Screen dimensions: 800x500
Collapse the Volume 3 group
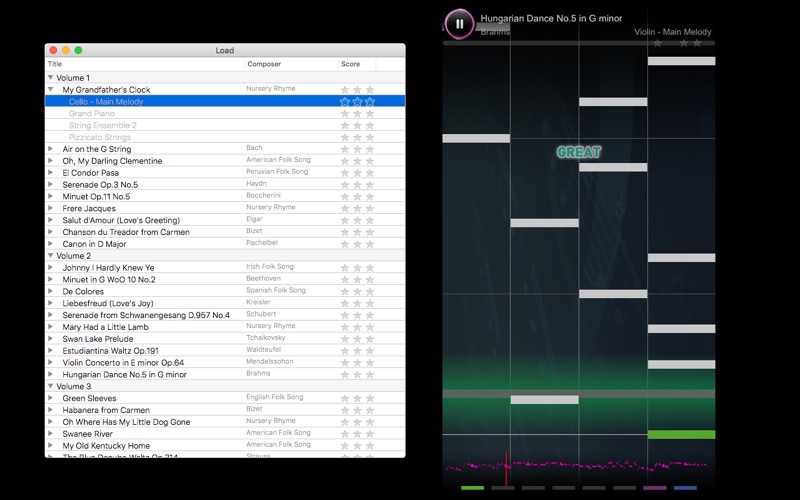tap(51, 386)
